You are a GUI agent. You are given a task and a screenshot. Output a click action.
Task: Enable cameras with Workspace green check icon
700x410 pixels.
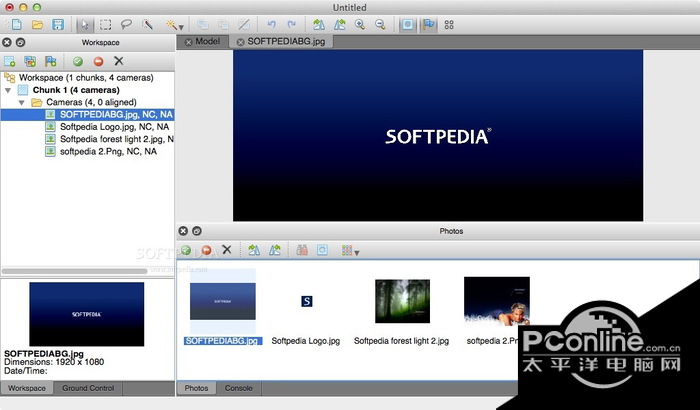coord(77,61)
